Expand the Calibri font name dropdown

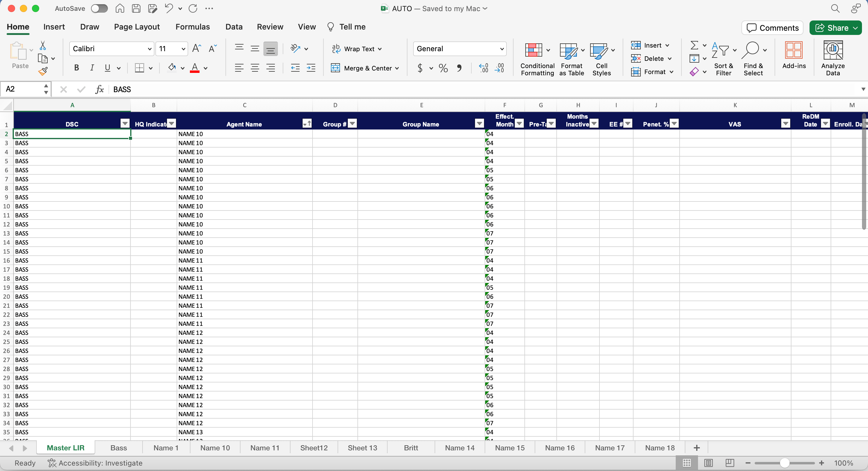click(x=149, y=49)
